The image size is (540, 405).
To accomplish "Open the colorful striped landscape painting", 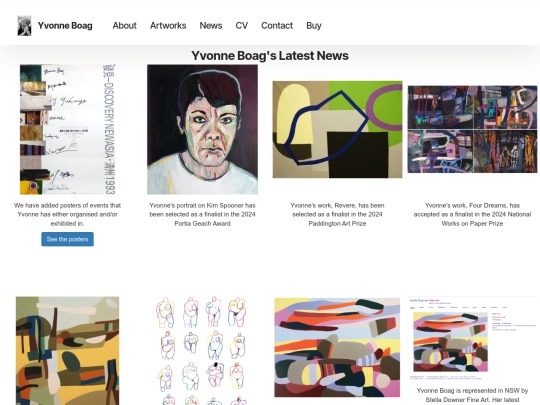I will (x=337, y=347).
